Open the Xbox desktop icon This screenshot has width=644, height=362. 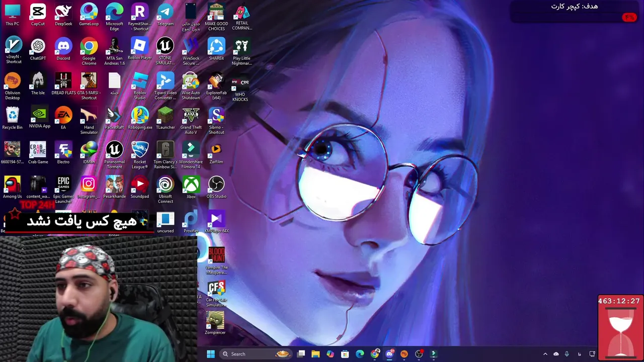(191, 188)
